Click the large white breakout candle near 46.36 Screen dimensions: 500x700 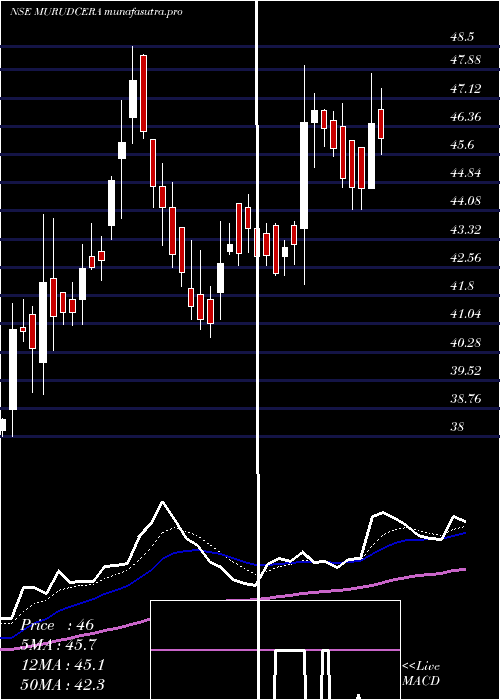click(304, 175)
